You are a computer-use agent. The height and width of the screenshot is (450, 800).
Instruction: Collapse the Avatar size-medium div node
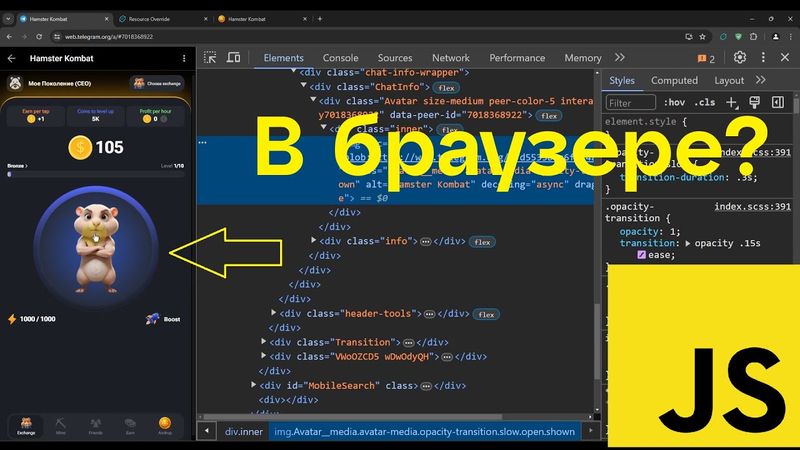[x=314, y=99]
